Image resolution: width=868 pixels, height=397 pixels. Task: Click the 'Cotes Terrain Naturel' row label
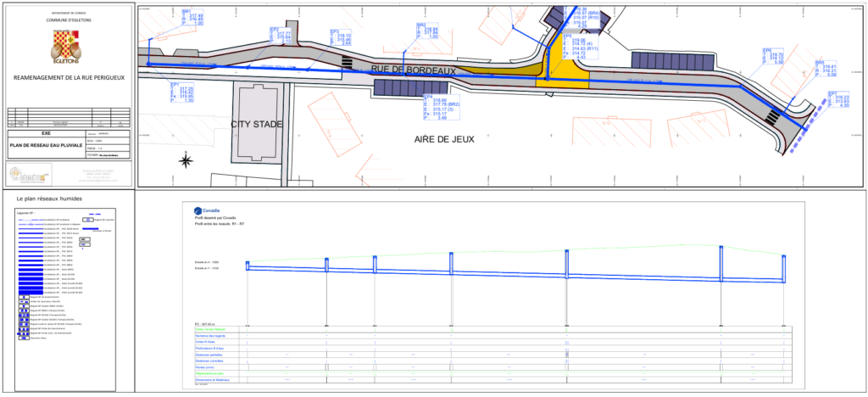pos(209,329)
